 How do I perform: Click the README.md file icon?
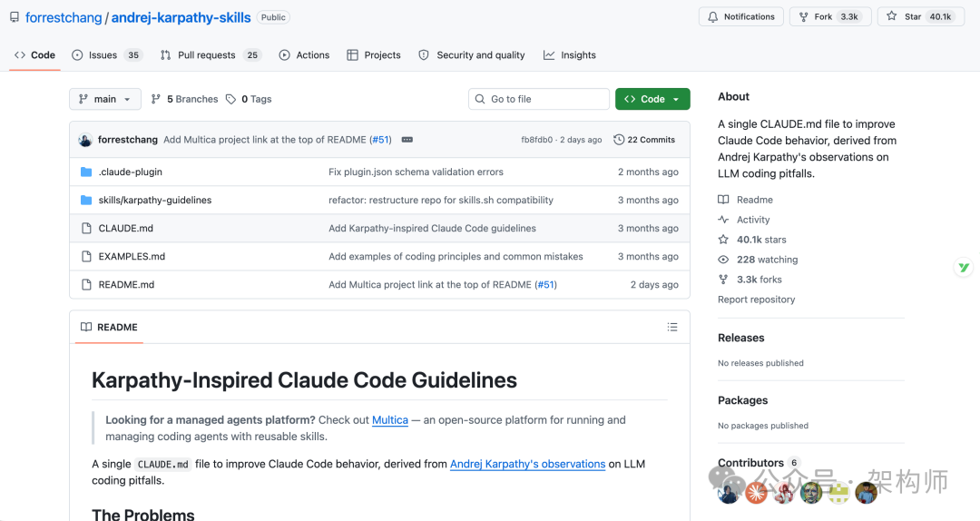(87, 285)
